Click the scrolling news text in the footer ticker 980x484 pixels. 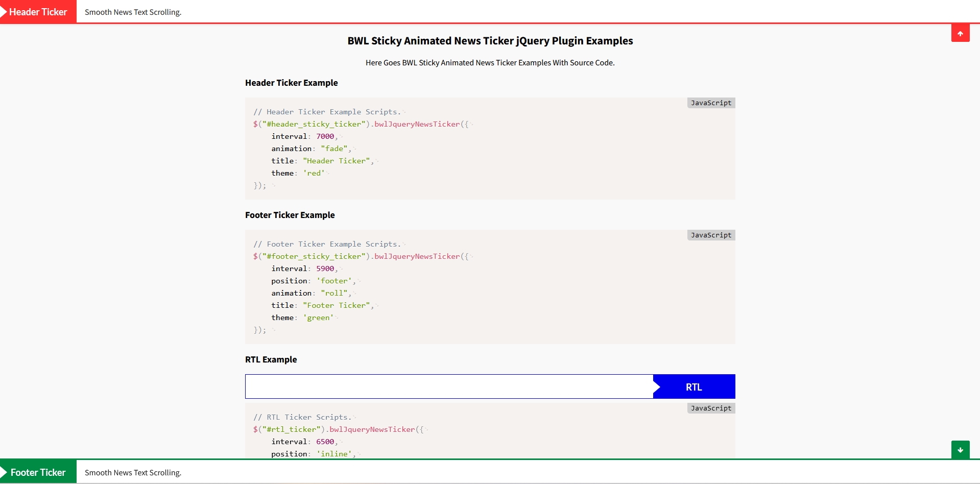(132, 473)
